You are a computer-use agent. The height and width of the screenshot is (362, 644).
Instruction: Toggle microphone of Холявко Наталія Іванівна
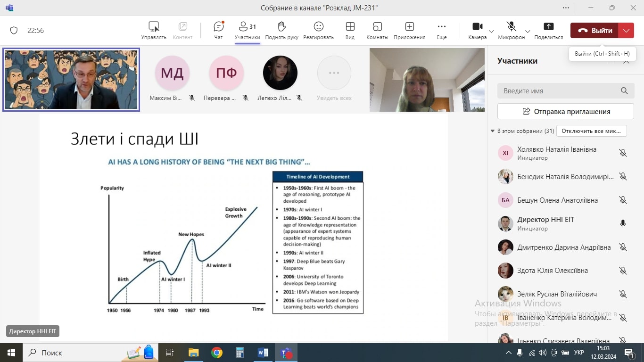(x=623, y=153)
